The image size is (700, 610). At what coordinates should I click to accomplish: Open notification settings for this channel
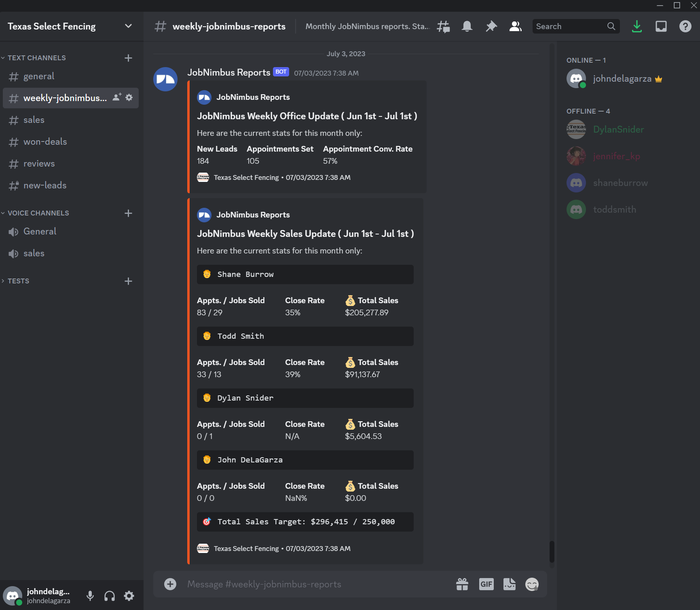(467, 26)
